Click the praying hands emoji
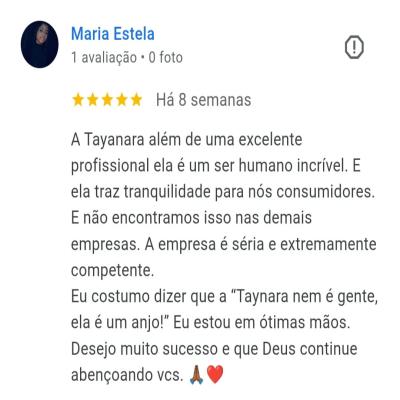This screenshot has width=400, height=400. (x=197, y=375)
